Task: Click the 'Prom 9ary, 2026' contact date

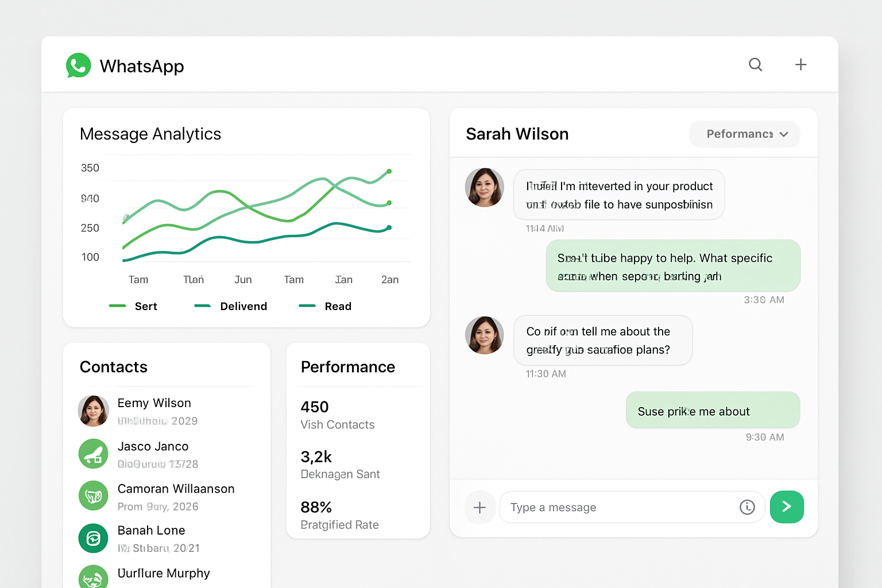Action: click(158, 506)
